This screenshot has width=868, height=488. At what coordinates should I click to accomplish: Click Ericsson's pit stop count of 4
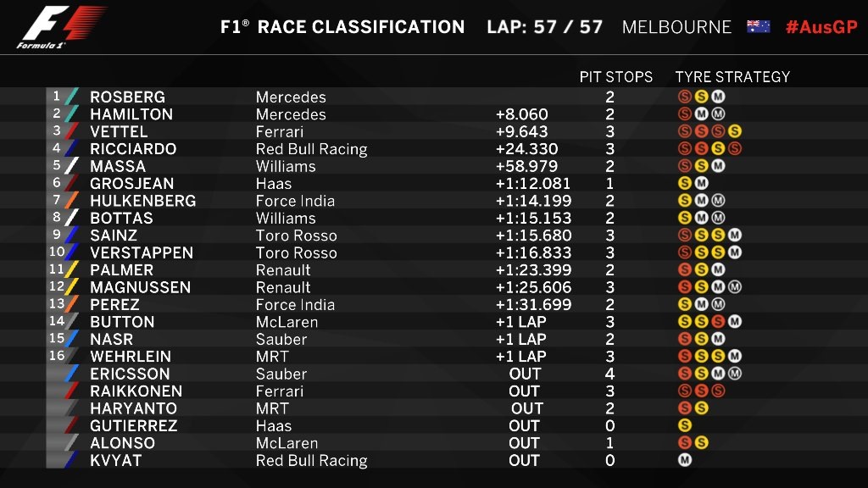click(609, 374)
